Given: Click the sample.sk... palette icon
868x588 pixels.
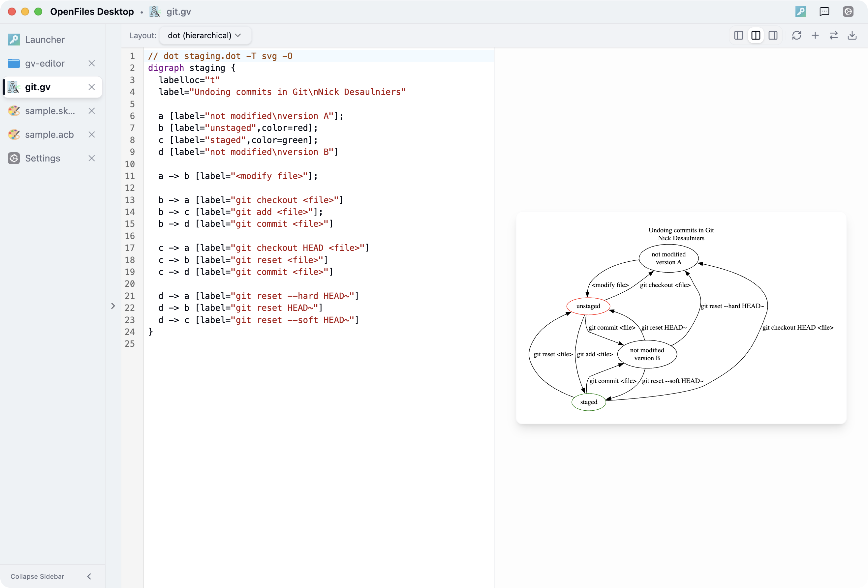Looking at the screenshot, I should 14,111.
